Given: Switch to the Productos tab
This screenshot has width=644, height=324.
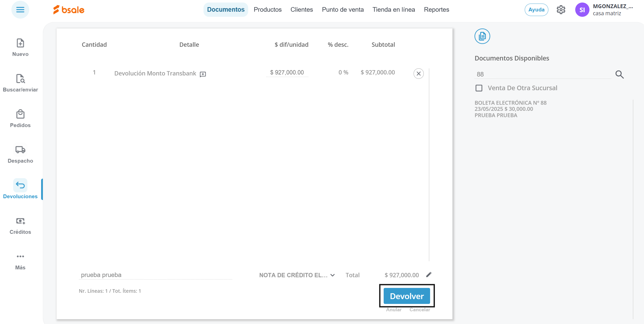Looking at the screenshot, I should tap(267, 10).
